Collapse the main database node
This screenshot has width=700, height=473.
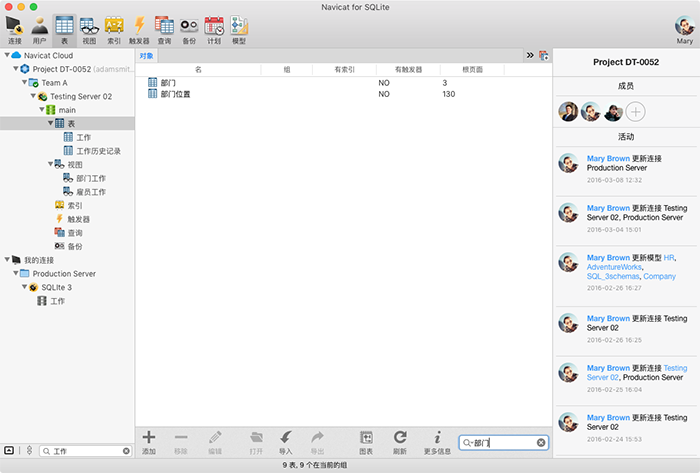42,109
